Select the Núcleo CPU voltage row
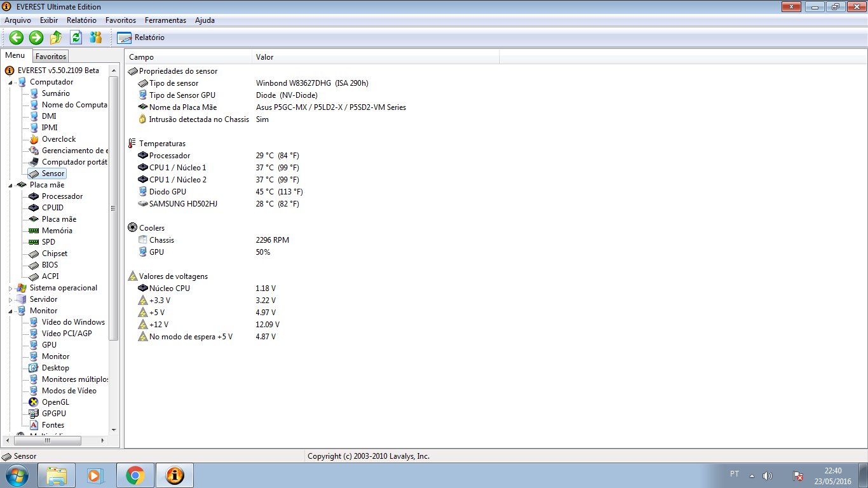The image size is (868, 488). [x=207, y=288]
